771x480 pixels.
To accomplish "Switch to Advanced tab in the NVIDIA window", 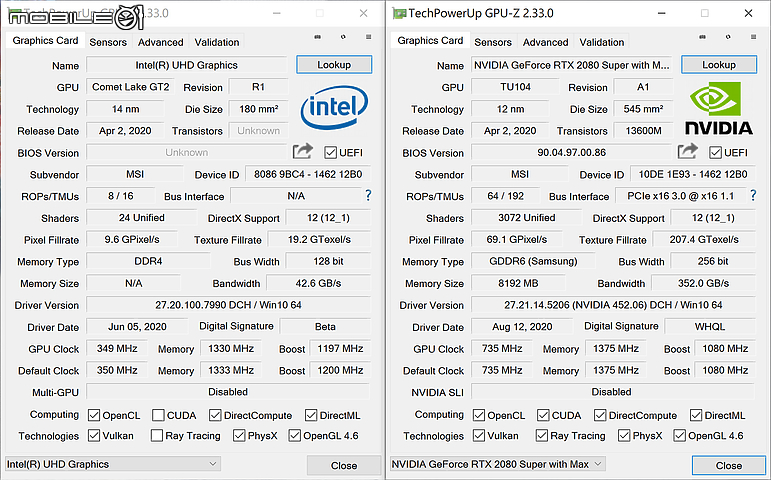I will 545,42.
